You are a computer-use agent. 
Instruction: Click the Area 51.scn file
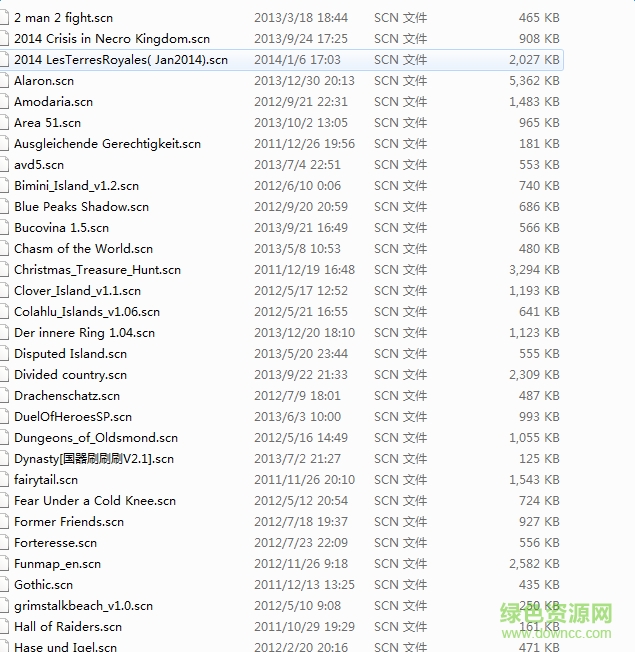(47, 123)
